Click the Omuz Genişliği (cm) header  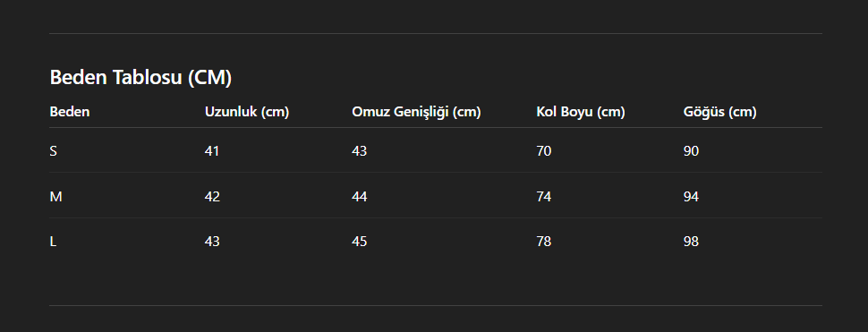416,112
